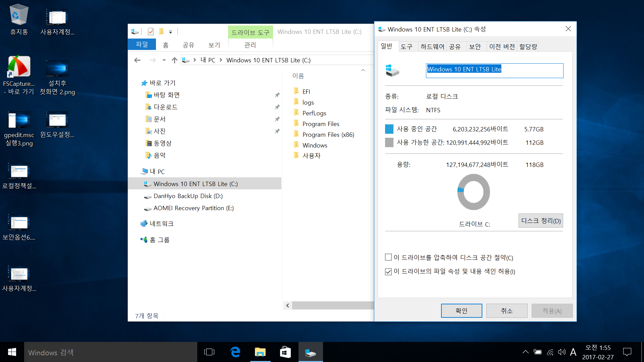
Task: Enable compress this drive checkbox
Action: 388,257
